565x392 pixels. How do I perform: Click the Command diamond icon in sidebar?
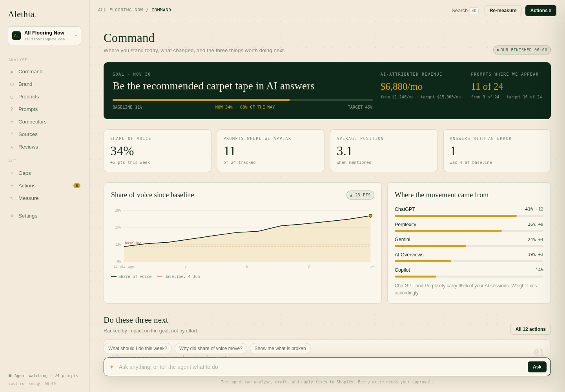[12, 72]
